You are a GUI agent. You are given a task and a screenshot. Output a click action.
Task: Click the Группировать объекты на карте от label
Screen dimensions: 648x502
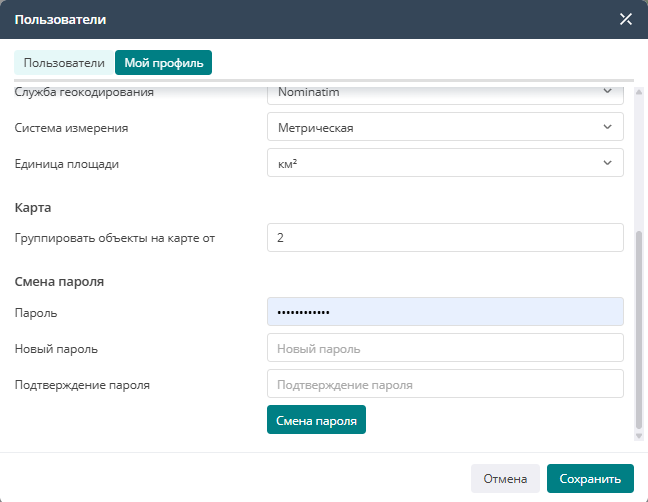coord(114,238)
